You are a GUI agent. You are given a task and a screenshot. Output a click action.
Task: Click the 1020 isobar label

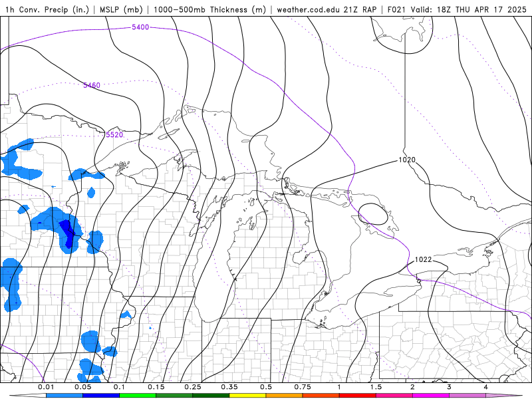click(x=407, y=160)
